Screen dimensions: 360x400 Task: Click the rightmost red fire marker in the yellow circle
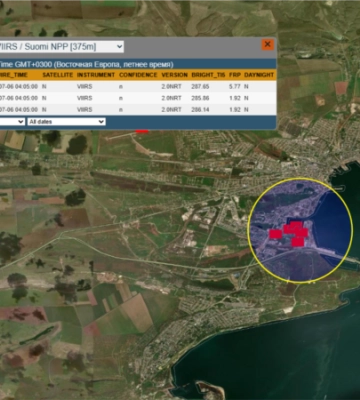[302, 232]
